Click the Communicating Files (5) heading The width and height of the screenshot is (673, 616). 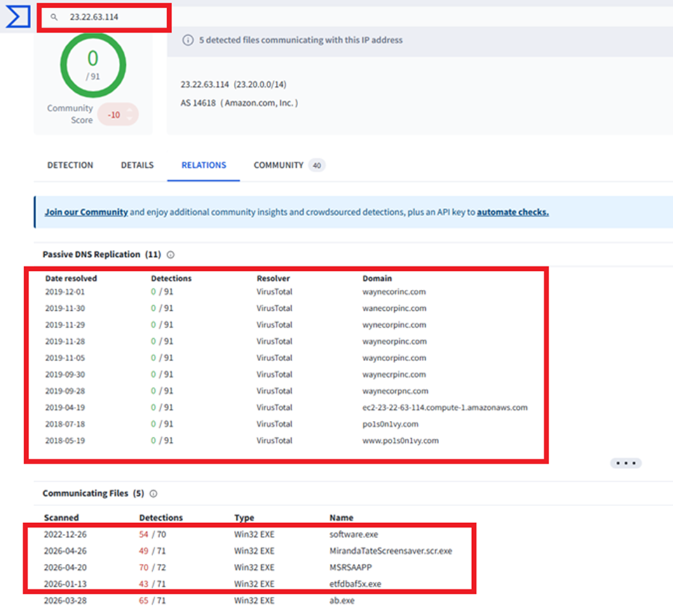click(93, 494)
